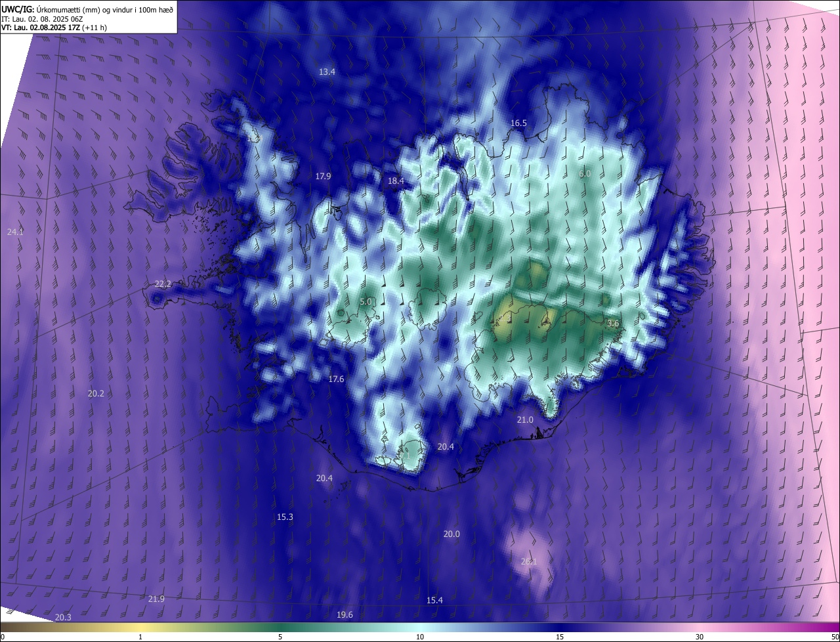Click the 20.2 value label
840x642 pixels.
coord(96,393)
